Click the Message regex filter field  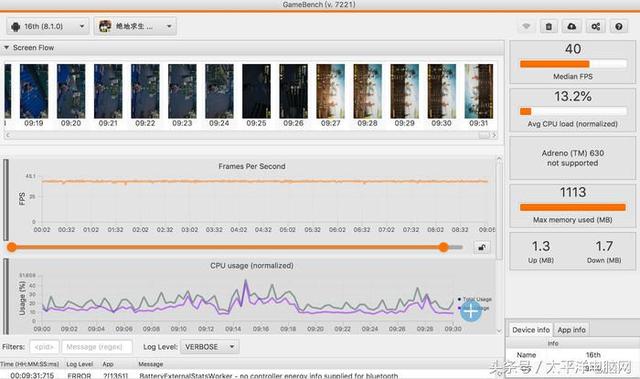tap(97, 347)
